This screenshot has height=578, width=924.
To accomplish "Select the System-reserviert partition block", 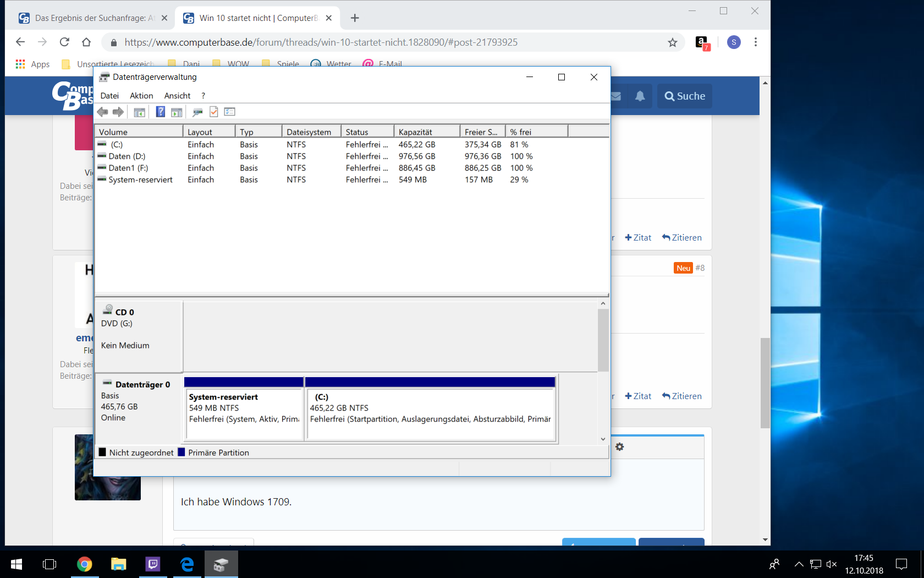I will [x=244, y=410].
